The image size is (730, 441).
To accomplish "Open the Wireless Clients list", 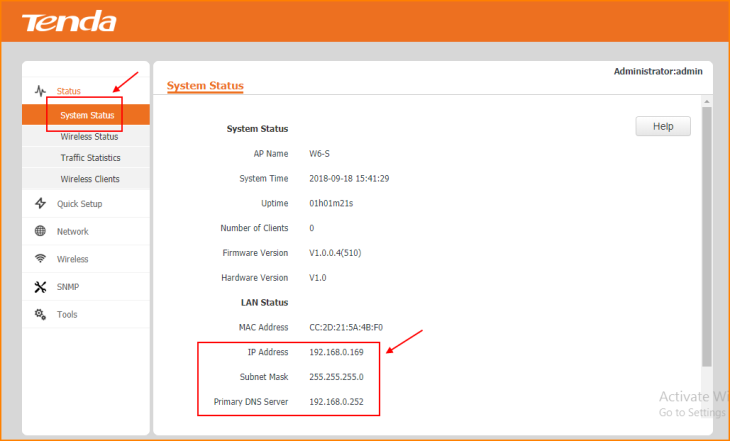I will tap(89, 179).
